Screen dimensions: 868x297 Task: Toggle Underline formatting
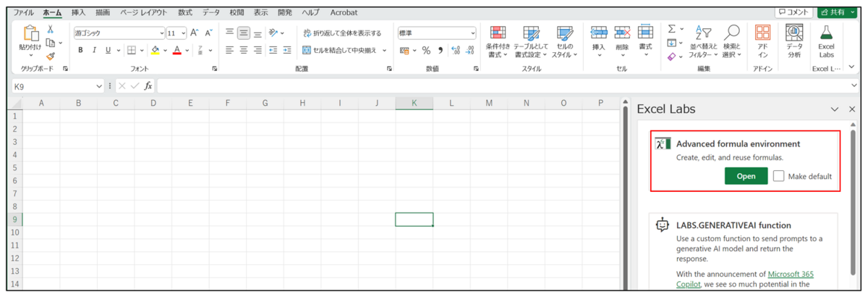point(108,50)
